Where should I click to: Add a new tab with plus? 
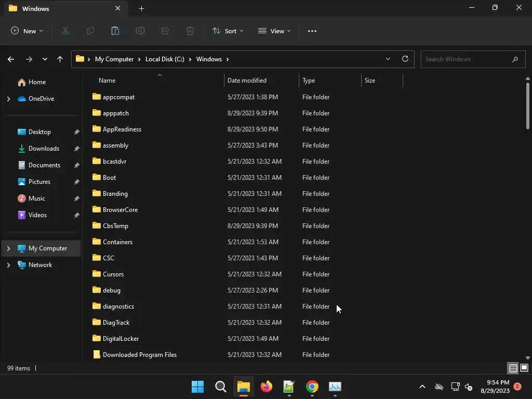[141, 9]
